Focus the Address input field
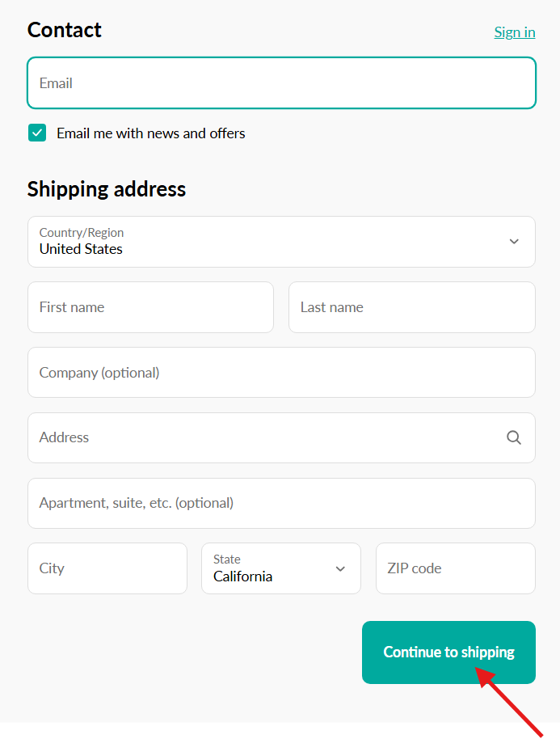 259,437
